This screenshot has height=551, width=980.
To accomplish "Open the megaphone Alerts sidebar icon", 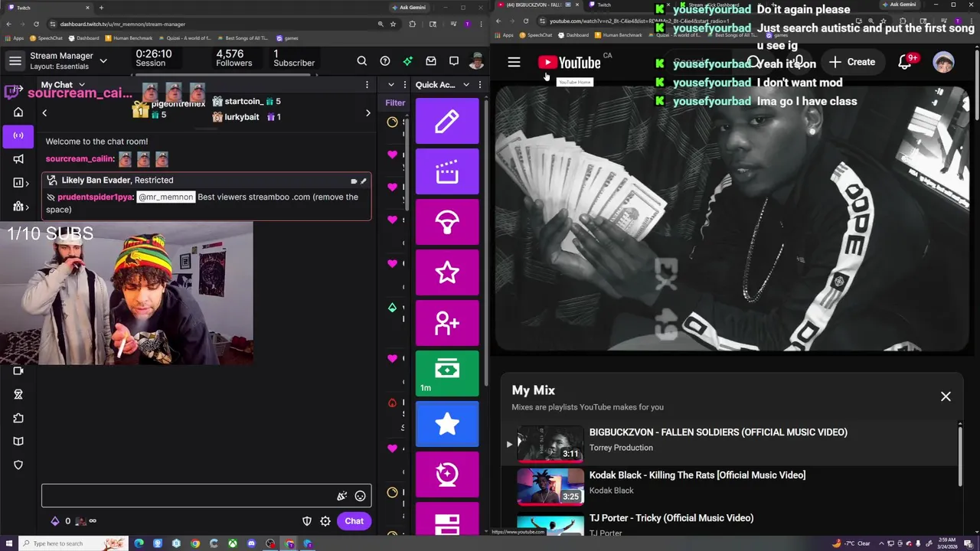I will click(18, 159).
